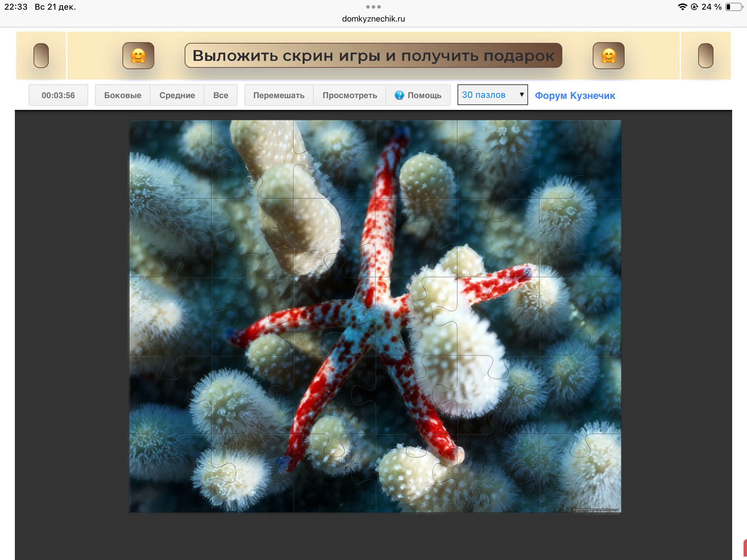Tap the far-right brown pill button
747x560 pixels.
tap(705, 56)
